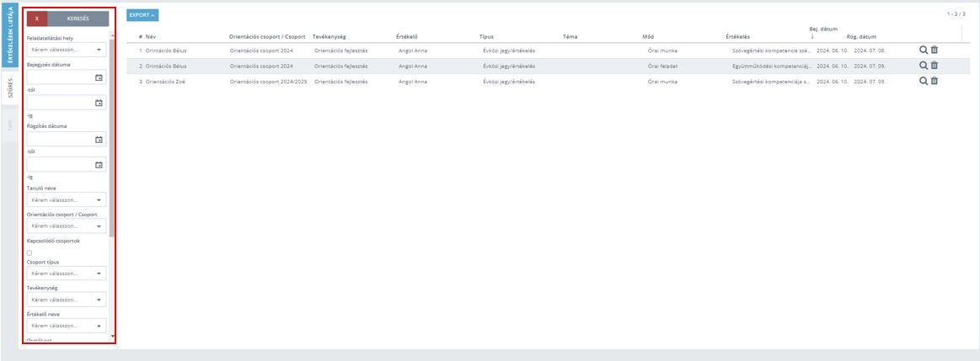Tick the Kapcsolódó csoportok checkbox
980x361 pixels.
(x=29, y=253)
